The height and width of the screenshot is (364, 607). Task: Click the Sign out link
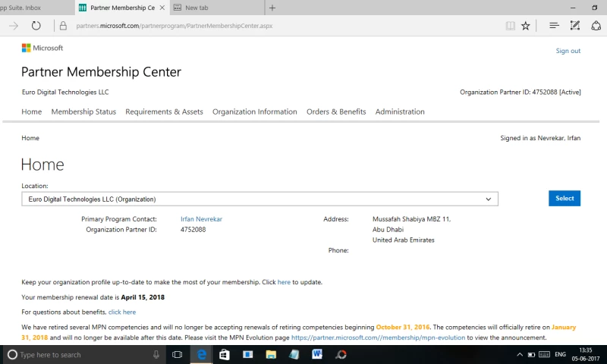(x=568, y=51)
